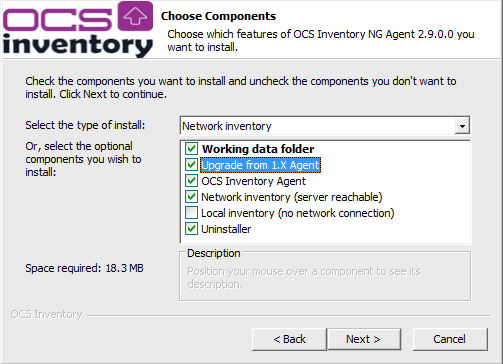Viewport: 503px width, 364px height.
Task: Select the Uninstaller label in list
Action: tap(226, 229)
